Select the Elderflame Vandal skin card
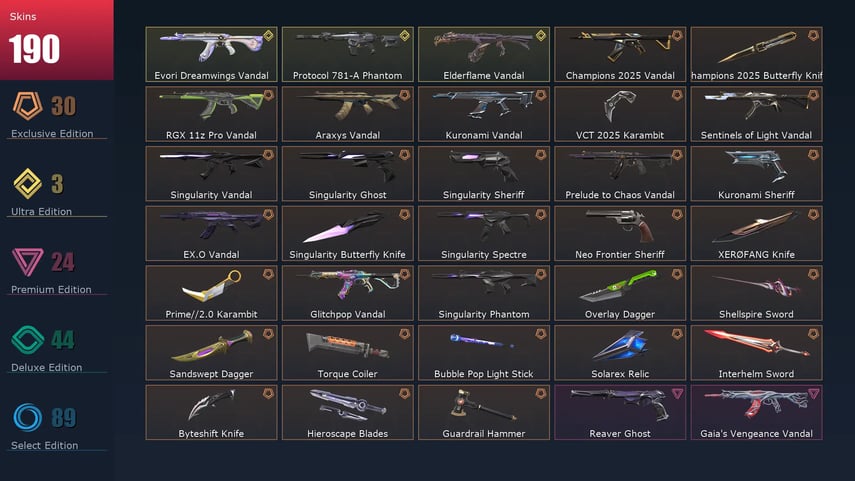 [x=484, y=55]
